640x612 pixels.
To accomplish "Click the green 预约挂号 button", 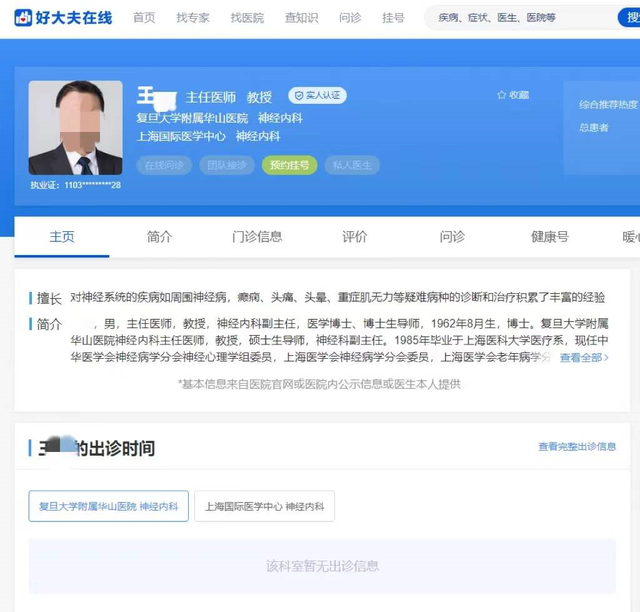I will [x=289, y=165].
